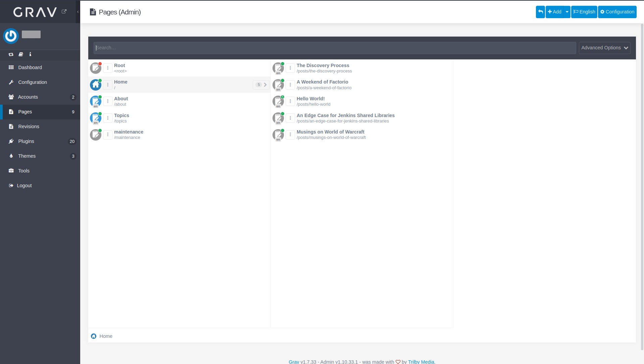Click Home in the bottom breadcrumb

point(106,336)
